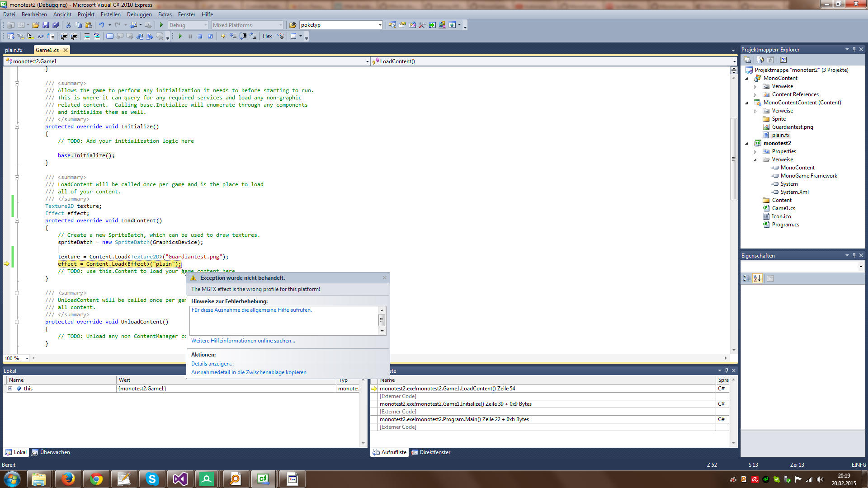Switch to the Direktfenster tab
This screenshot has width=868, height=488.
[x=431, y=452]
